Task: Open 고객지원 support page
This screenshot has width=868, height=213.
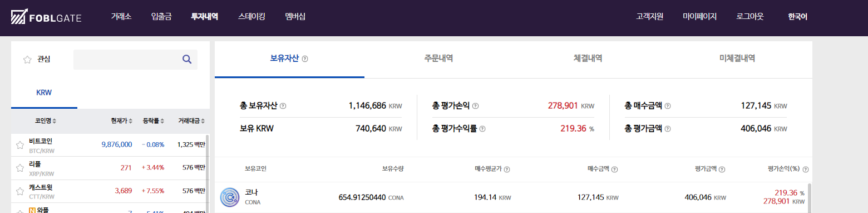Action: coord(650,17)
